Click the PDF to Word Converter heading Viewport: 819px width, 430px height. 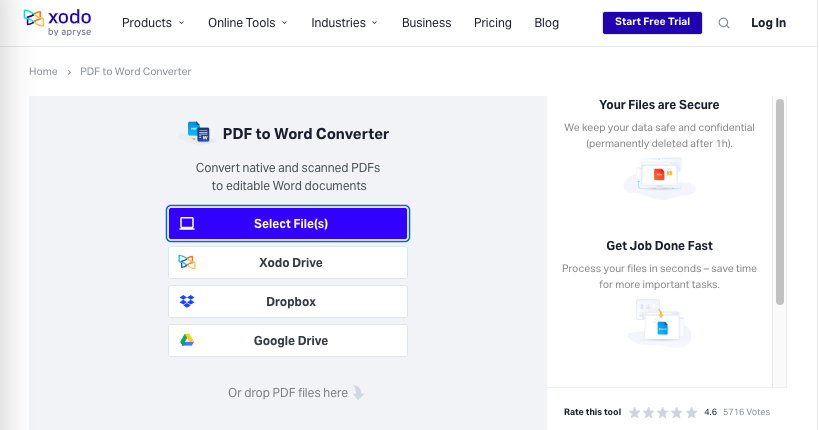[306, 134]
